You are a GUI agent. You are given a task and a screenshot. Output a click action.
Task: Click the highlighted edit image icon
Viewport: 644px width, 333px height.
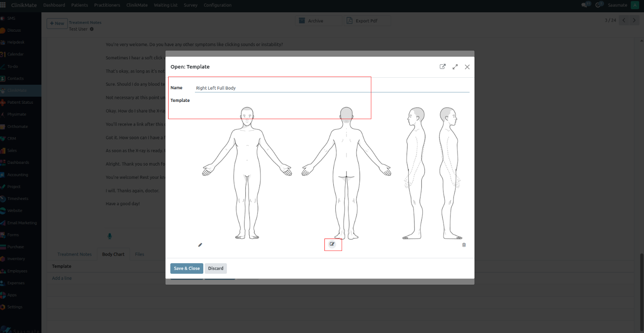pos(332,244)
